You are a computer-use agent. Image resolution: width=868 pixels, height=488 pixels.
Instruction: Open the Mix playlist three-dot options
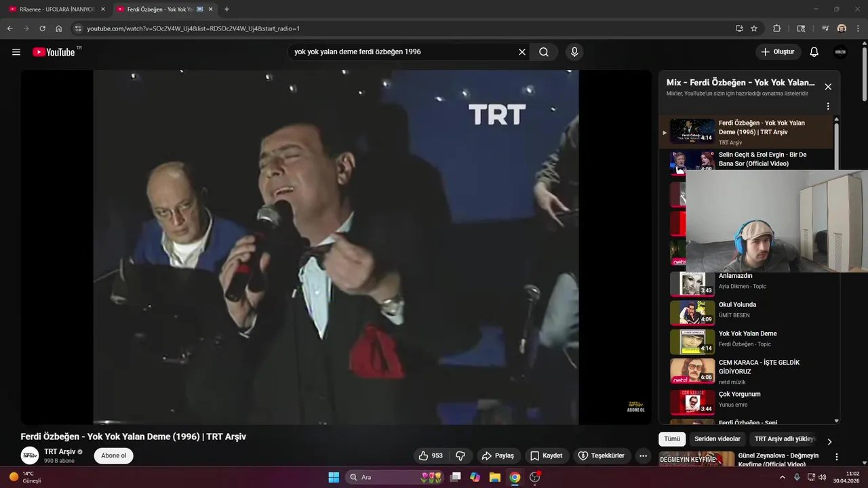(828, 106)
